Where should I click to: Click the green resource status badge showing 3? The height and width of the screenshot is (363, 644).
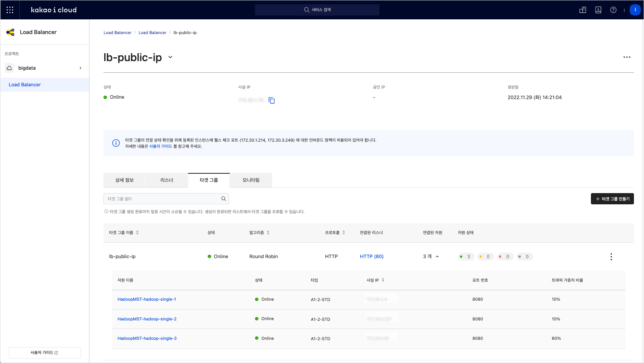coord(466,257)
